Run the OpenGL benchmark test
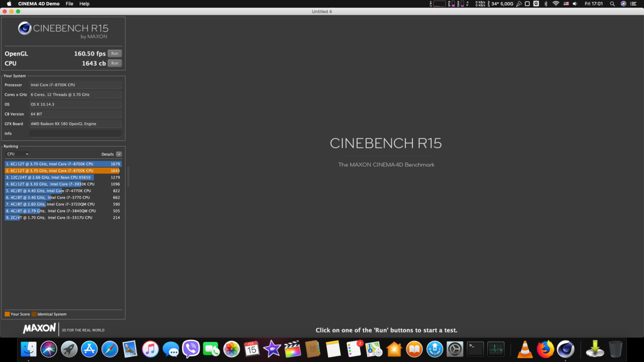This screenshot has width=644, height=362. (x=115, y=53)
